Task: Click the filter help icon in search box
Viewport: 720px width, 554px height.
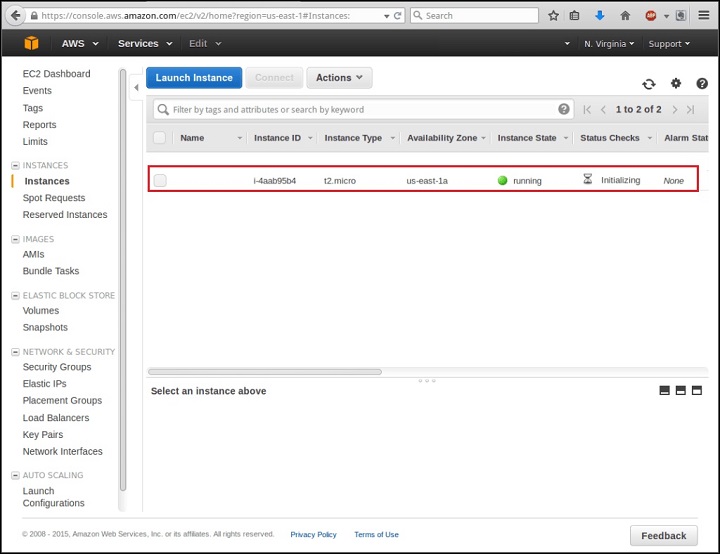Action: (563, 109)
